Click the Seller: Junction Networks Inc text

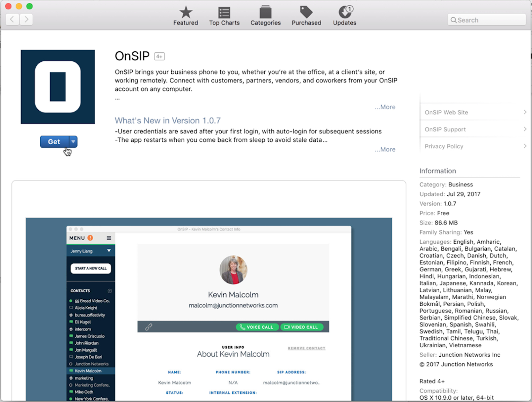click(460, 355)
